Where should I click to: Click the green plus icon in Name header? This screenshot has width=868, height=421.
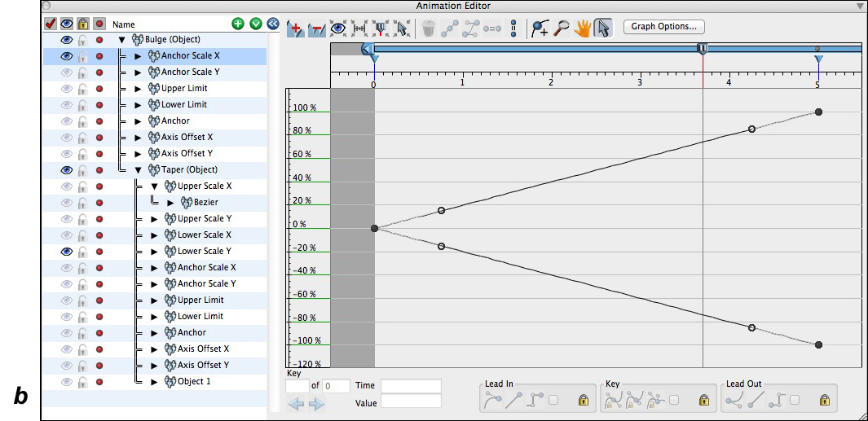click(x=238, y=24)
